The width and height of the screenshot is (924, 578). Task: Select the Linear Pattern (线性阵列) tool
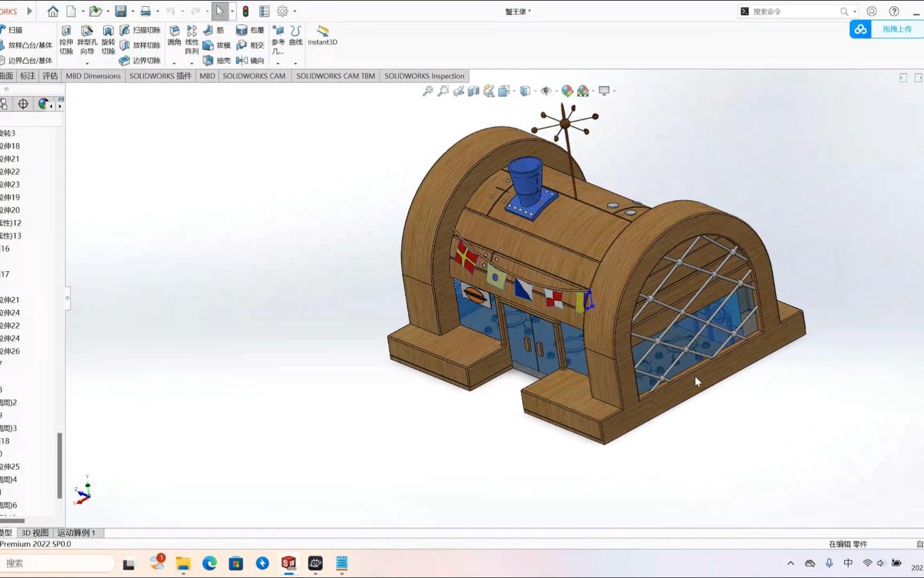point(192,40)
